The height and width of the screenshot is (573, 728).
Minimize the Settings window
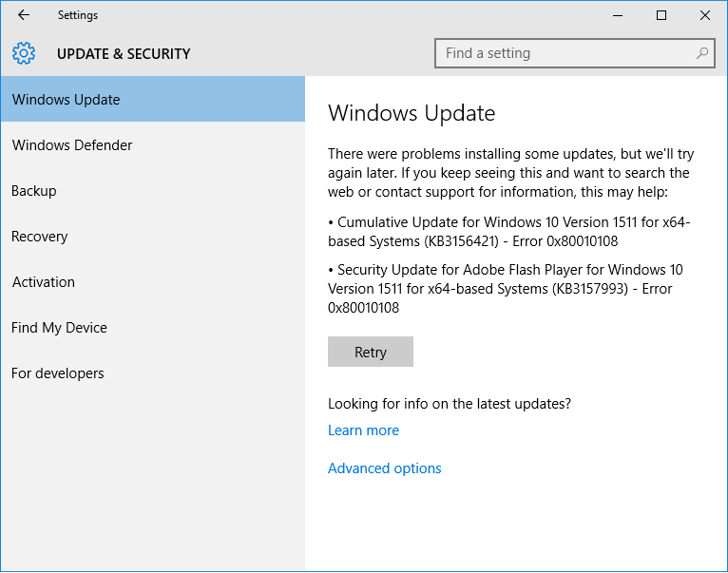pos(618,15)
